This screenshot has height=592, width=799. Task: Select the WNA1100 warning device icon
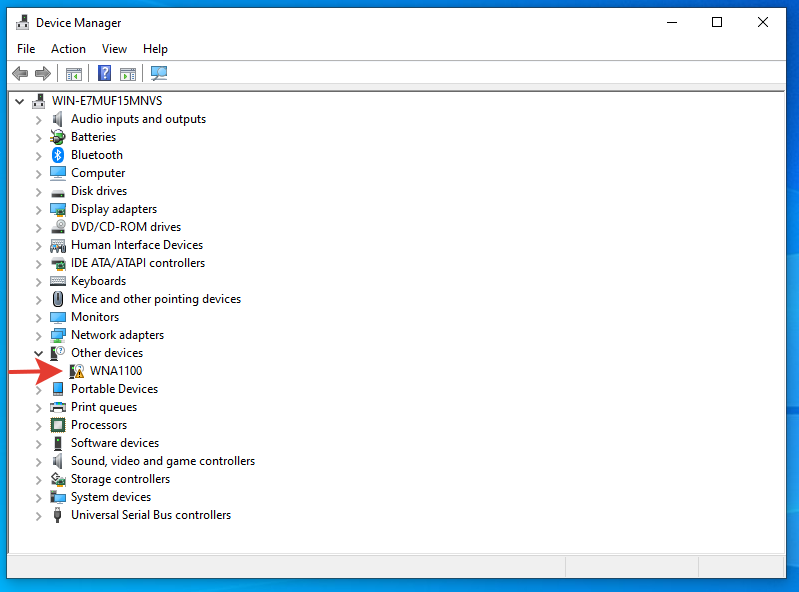click(77, 371)
